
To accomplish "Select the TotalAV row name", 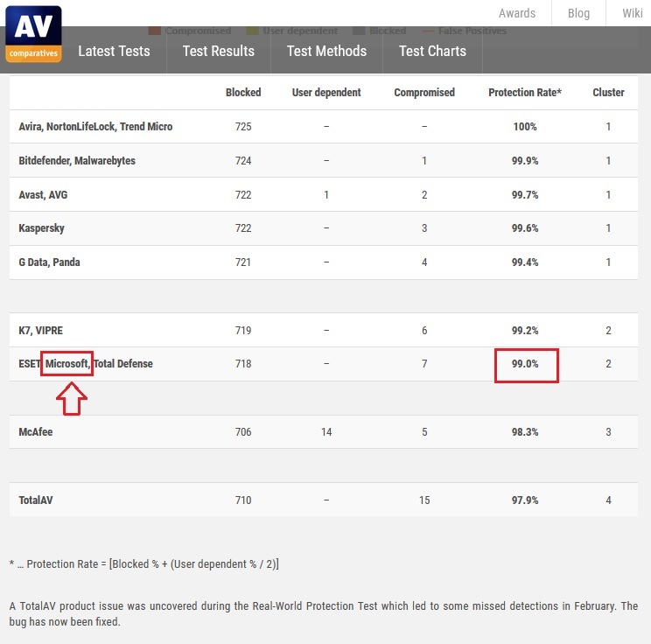I will pos(36,500).
